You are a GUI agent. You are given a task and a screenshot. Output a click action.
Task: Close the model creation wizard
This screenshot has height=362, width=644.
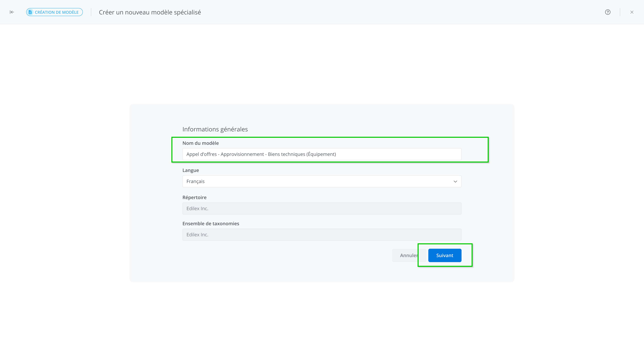click(632, 12)
